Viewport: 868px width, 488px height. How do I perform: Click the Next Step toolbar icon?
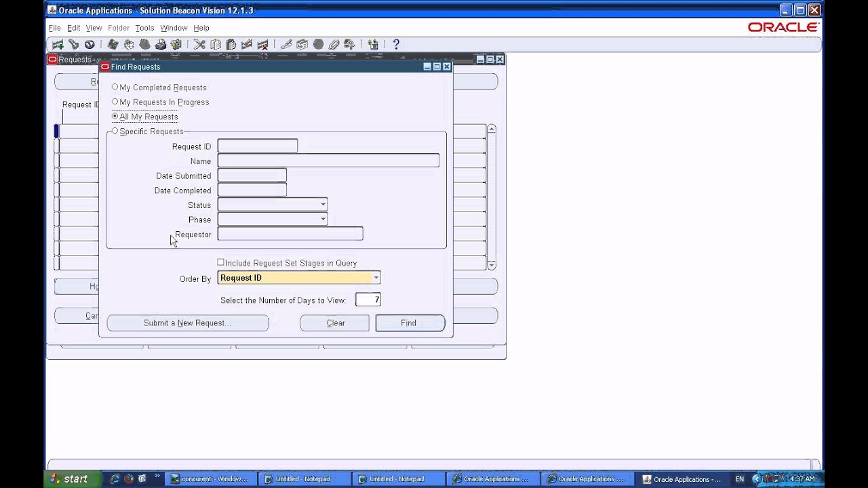(x=129, y=45)
